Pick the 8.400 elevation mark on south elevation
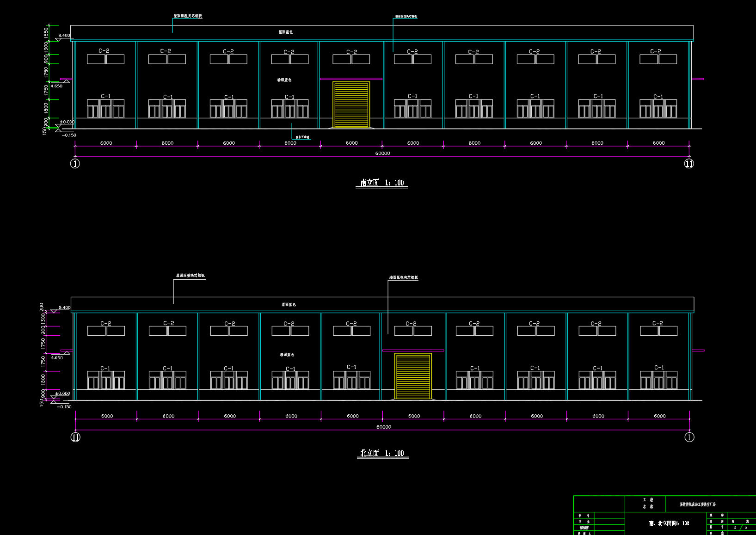 (64, 35)
